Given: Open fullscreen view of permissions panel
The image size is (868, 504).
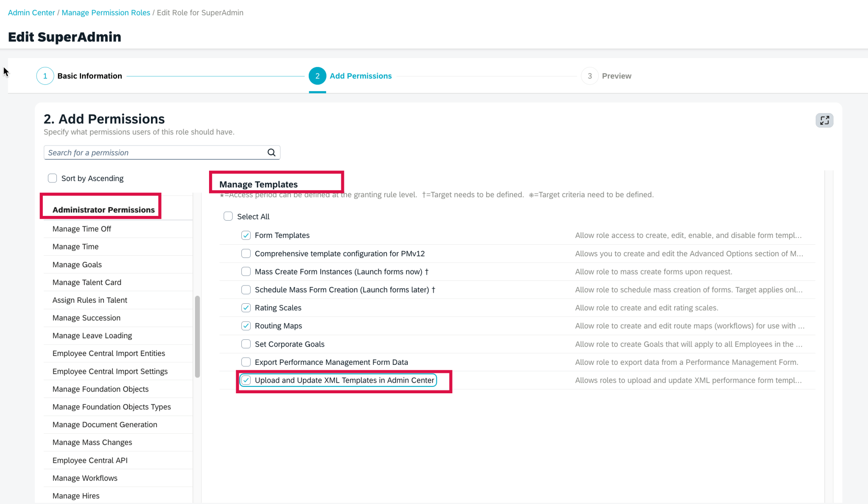Looking at the screenshot, I should click(824, 120).
